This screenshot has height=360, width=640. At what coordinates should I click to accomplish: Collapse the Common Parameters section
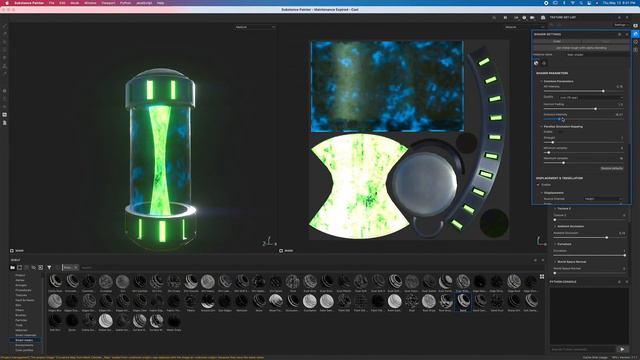coord(542,81)
